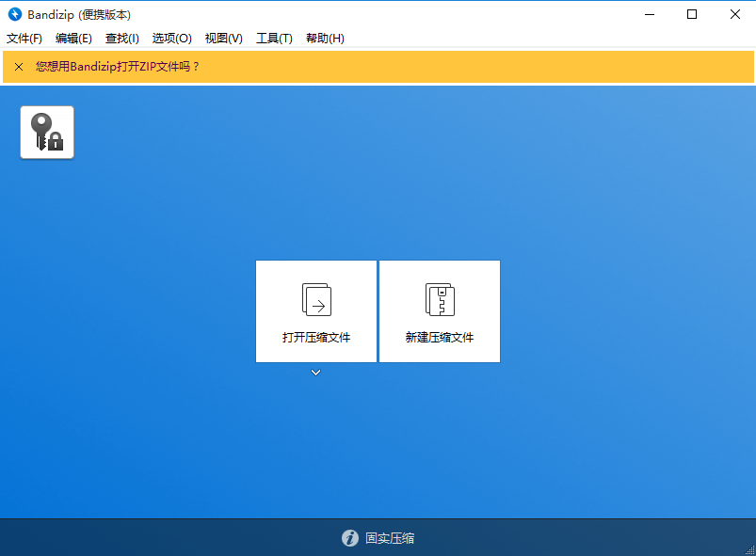Open the 编辑(E) menu
Viewport: 756px width, 556px height.
coord(73,39)
